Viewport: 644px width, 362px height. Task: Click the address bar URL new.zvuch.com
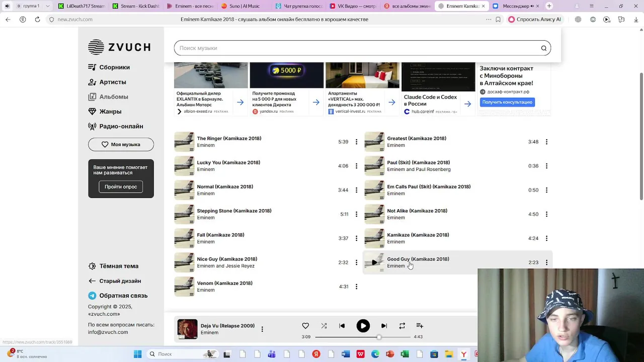pos(75,19)
